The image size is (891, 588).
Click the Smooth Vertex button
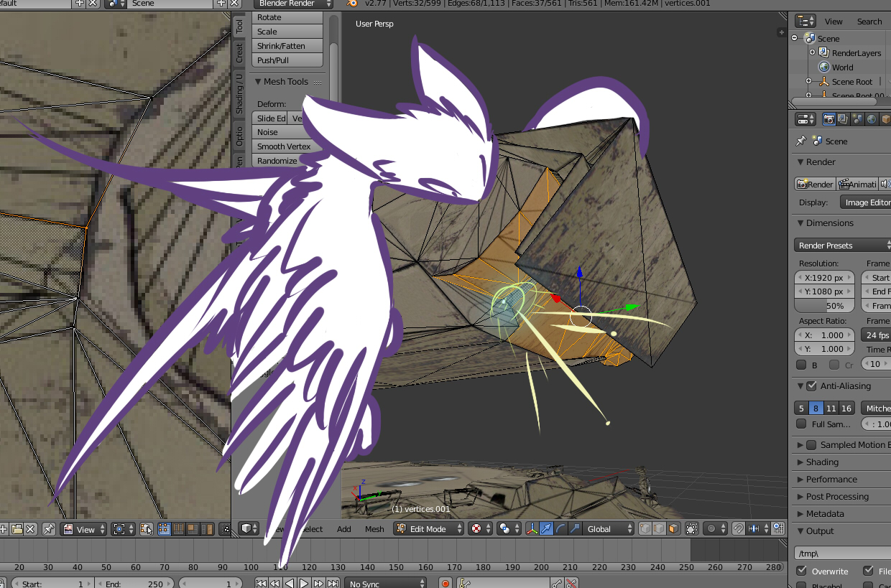(287, 146)
